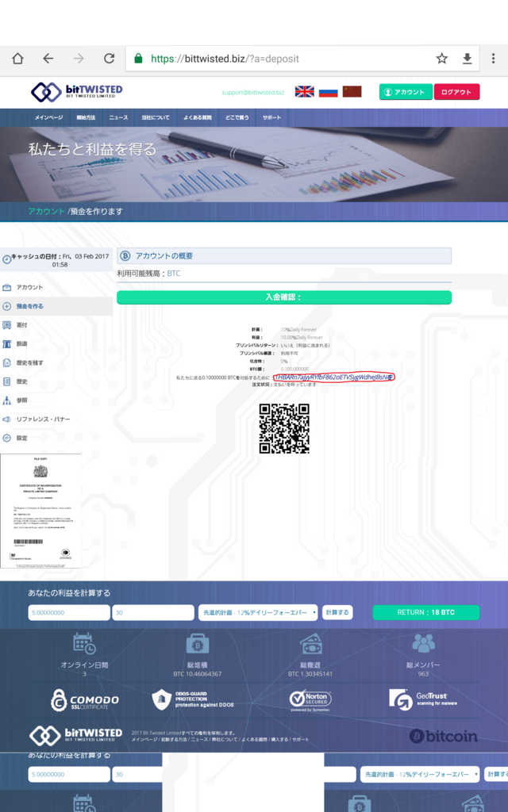Click アカウント breadcrumb link in banner
This screenshot has height=812, width=508.
click(x=46, y=211)
